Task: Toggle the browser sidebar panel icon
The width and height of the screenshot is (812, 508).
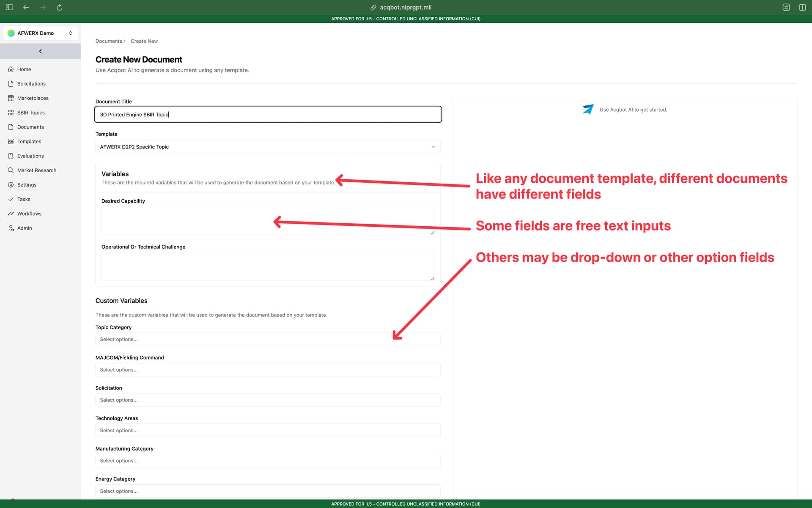Action: pos(9,7)
